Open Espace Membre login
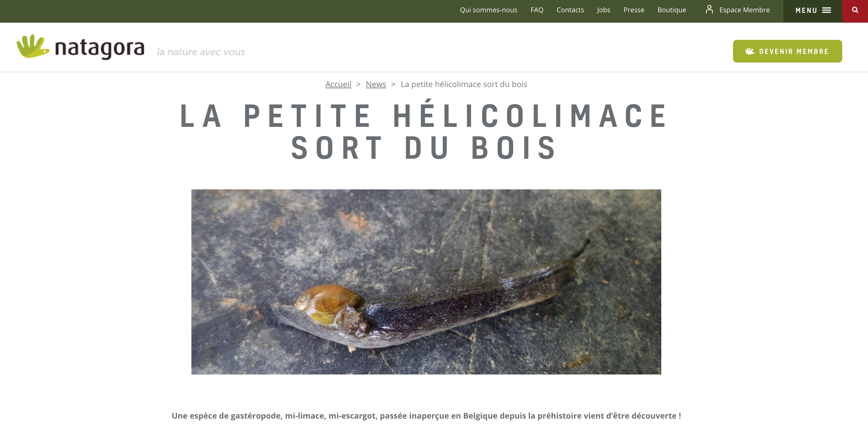This screenshot has width=868, height=437. (x=744, y=10)
